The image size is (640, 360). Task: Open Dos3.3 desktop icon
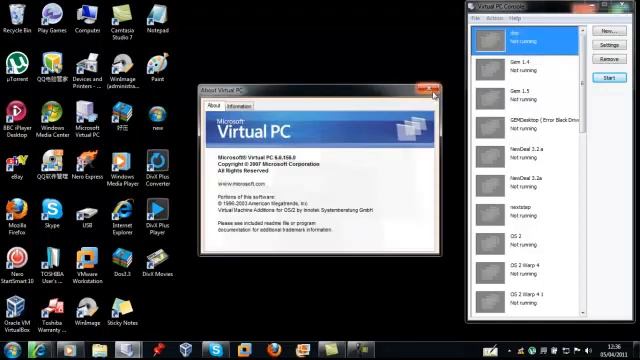122,262
